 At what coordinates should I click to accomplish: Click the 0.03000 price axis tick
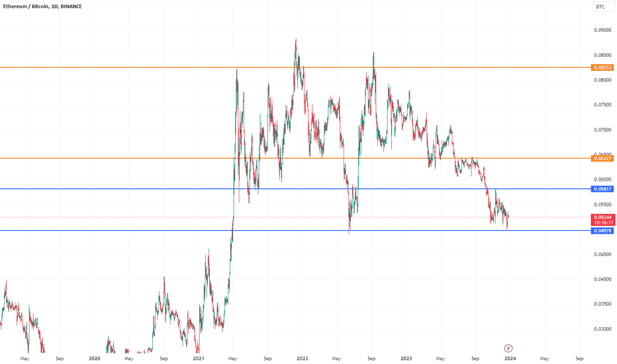[x=602, y=329]
